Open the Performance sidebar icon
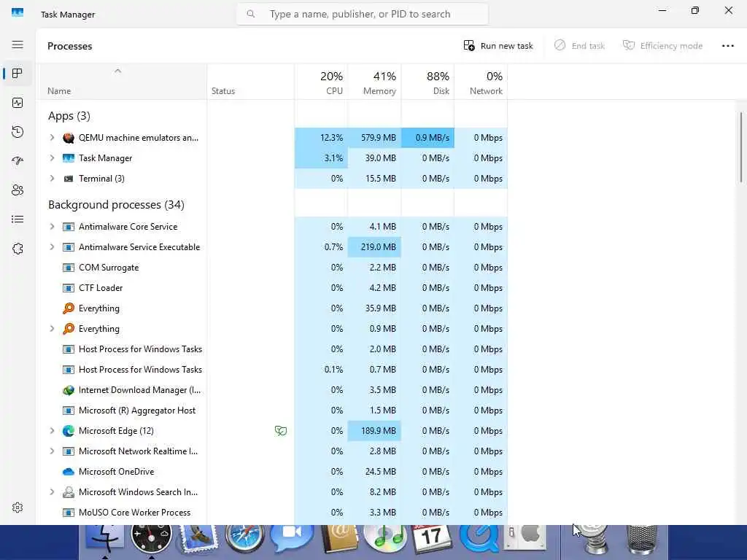This screenshot has height=560, width=747. [18, 103]
